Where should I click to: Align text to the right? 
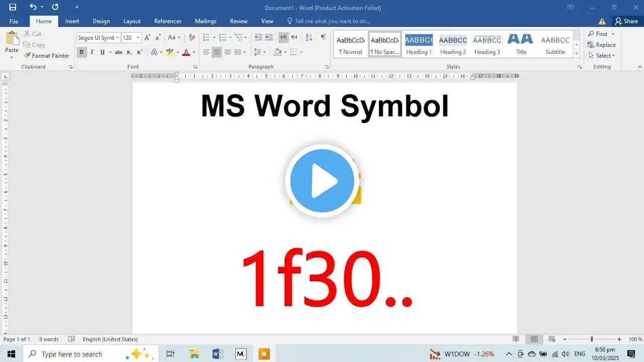(227, 52)
